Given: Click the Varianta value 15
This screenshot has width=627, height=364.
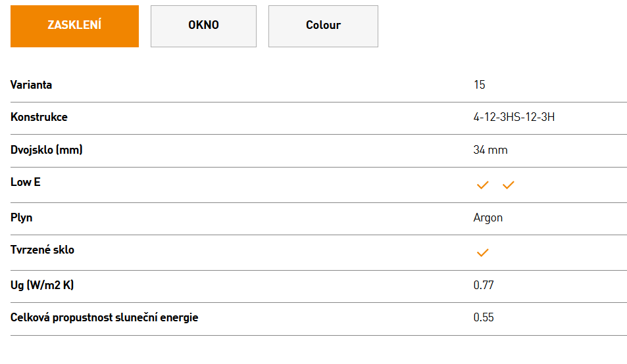Looking at the screenshot, I should click(479, 85).
